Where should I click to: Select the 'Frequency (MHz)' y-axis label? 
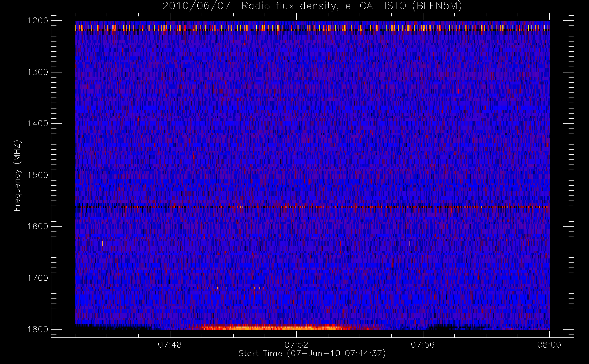pyautogui.click(x=17, y=175)
